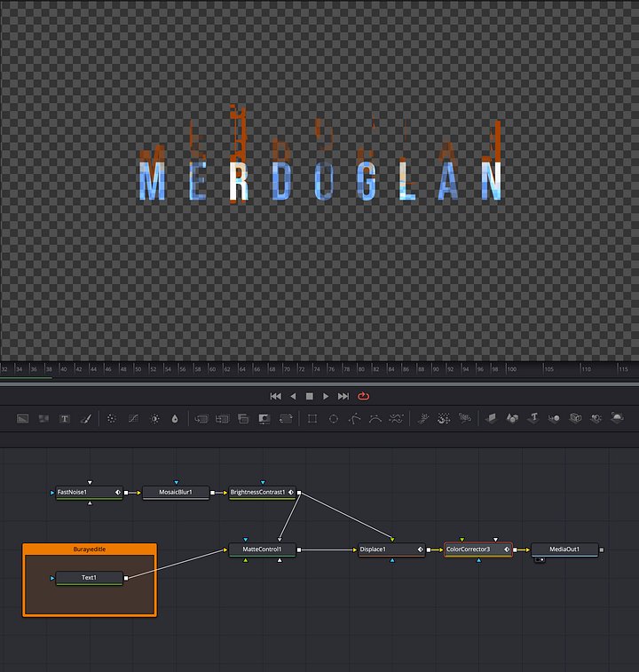
Task: Stop playback
Action: (x=310, y=397)
